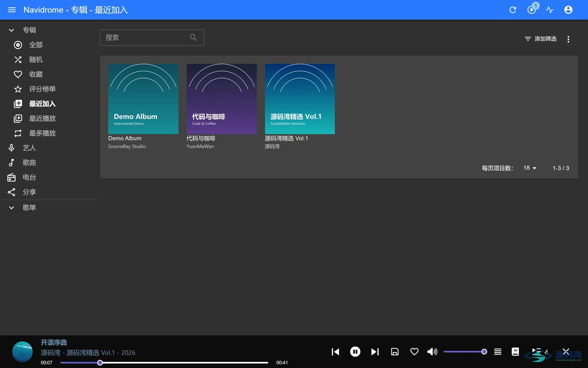Focus the 搜索 search field

point(152,38)
